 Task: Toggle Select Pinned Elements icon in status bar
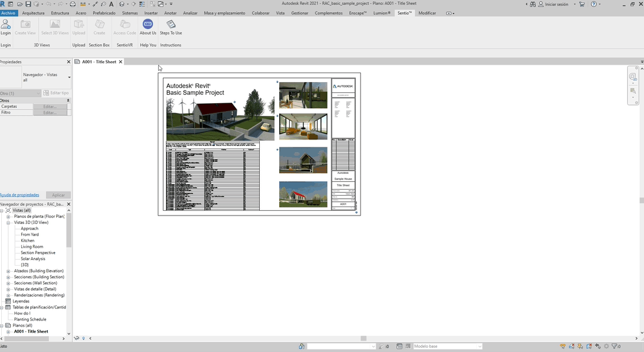tap(581, 346)
